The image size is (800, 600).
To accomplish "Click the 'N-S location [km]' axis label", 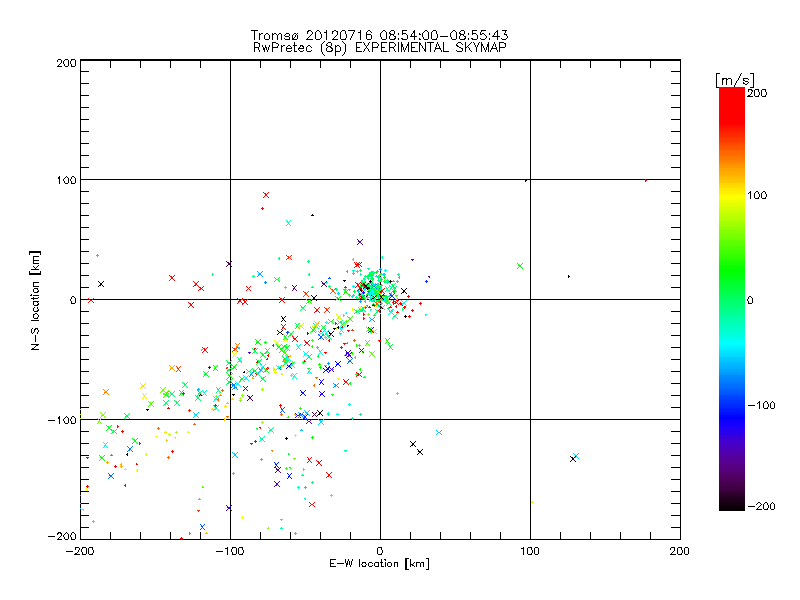I will point(35,300).
